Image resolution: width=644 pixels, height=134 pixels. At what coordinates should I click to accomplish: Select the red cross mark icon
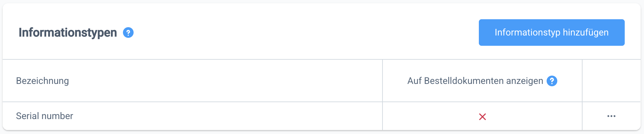483,116
